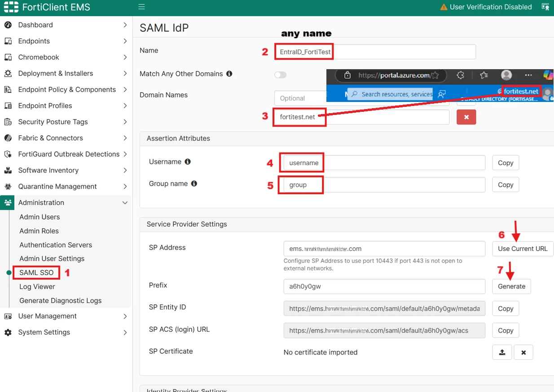The image size is (554, 392).
Task: Expand the Deployment & Installers chevron
Action: (125, 74)
